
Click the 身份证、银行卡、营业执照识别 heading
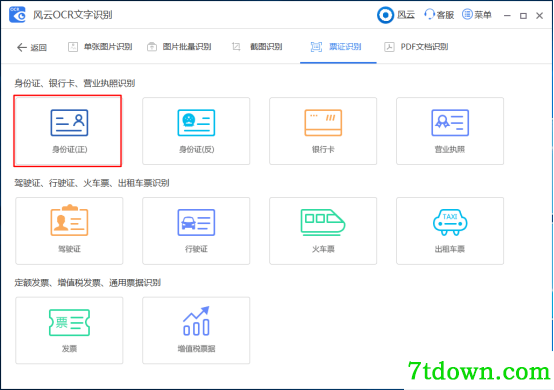75,83
